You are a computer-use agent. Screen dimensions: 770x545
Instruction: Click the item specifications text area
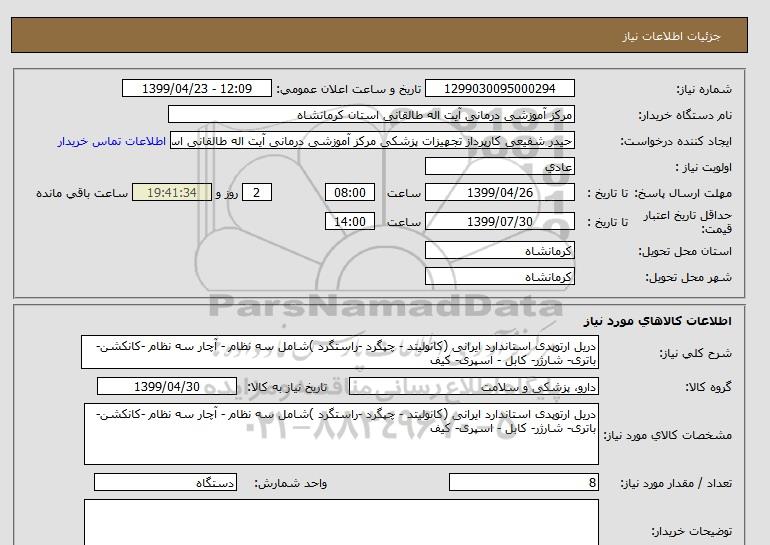click(x=341, y=434)
